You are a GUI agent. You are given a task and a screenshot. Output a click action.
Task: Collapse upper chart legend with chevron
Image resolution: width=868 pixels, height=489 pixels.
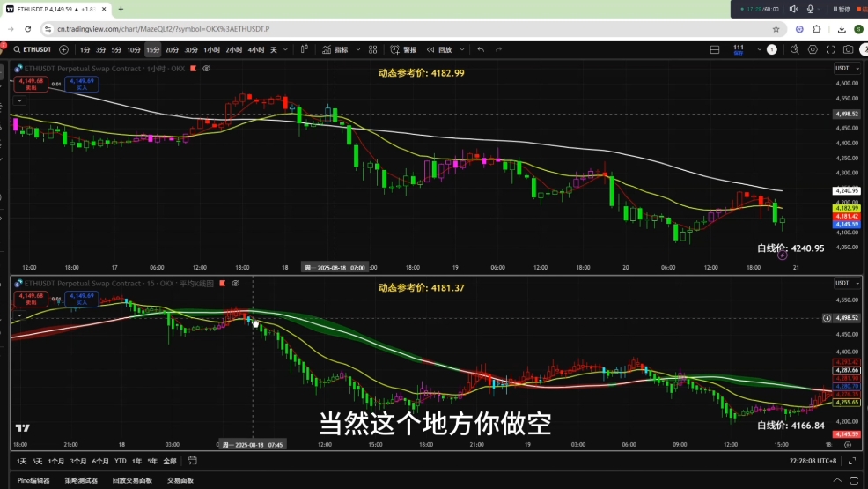pyautogui.click(x=18, y=100)
